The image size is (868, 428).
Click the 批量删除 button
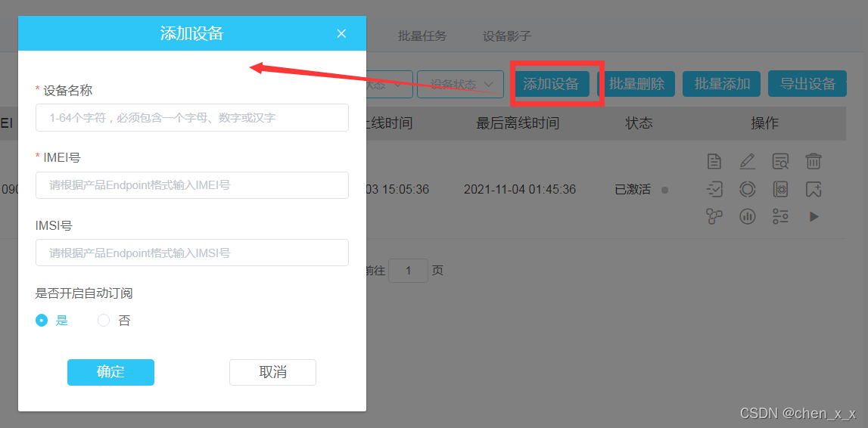pos(636,83)
